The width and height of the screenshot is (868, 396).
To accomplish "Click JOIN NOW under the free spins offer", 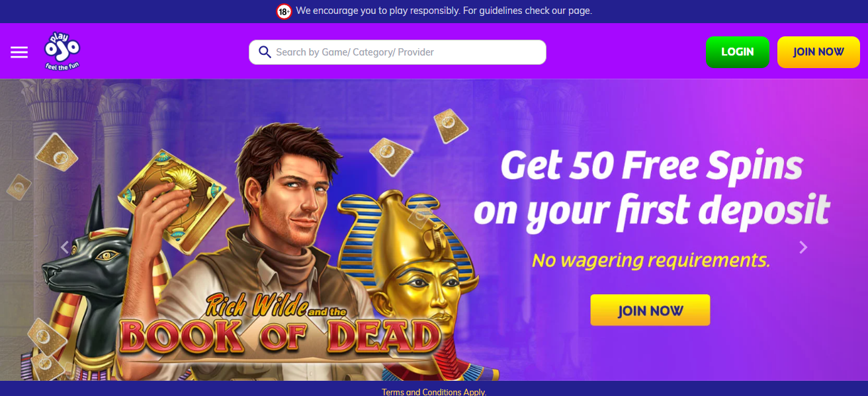I will pyautogui.click(x=650, y=310).
